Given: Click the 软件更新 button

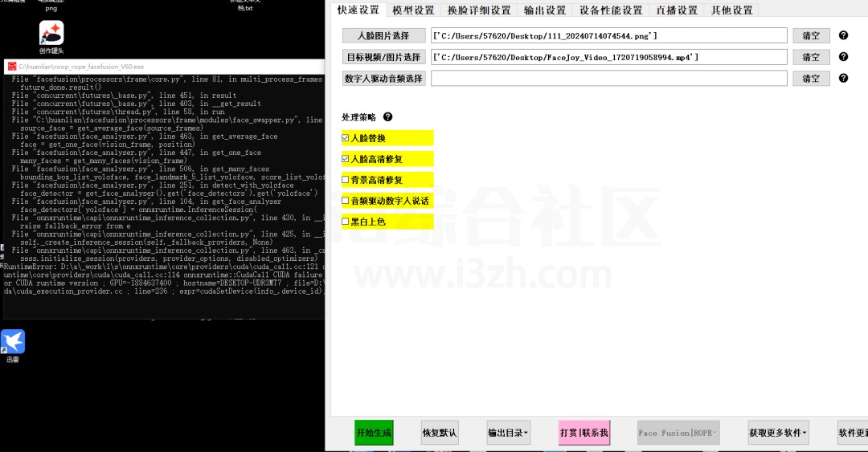Looking at the screenshot, I should (x=853, y=433).
